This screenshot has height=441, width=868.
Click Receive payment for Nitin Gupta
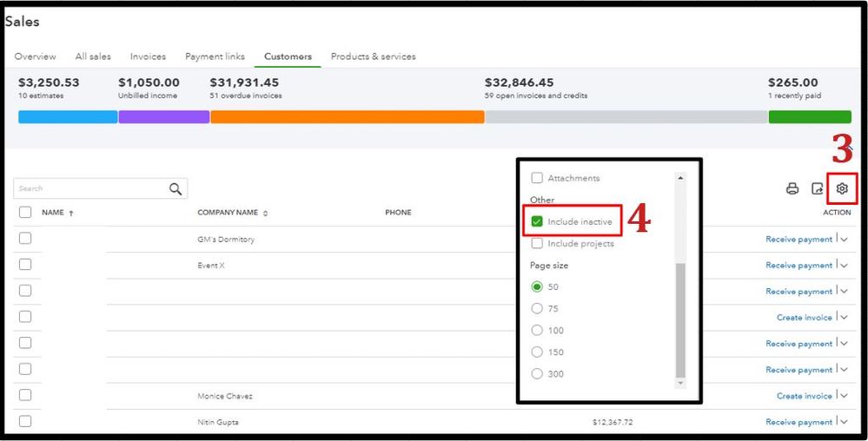pyautogui.click(x=798, y=422)
